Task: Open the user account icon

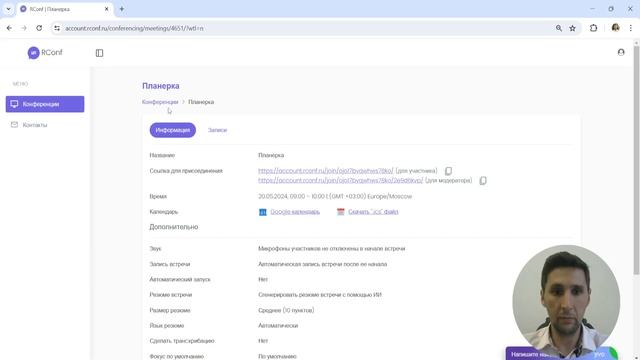Action: coord(621,52)
